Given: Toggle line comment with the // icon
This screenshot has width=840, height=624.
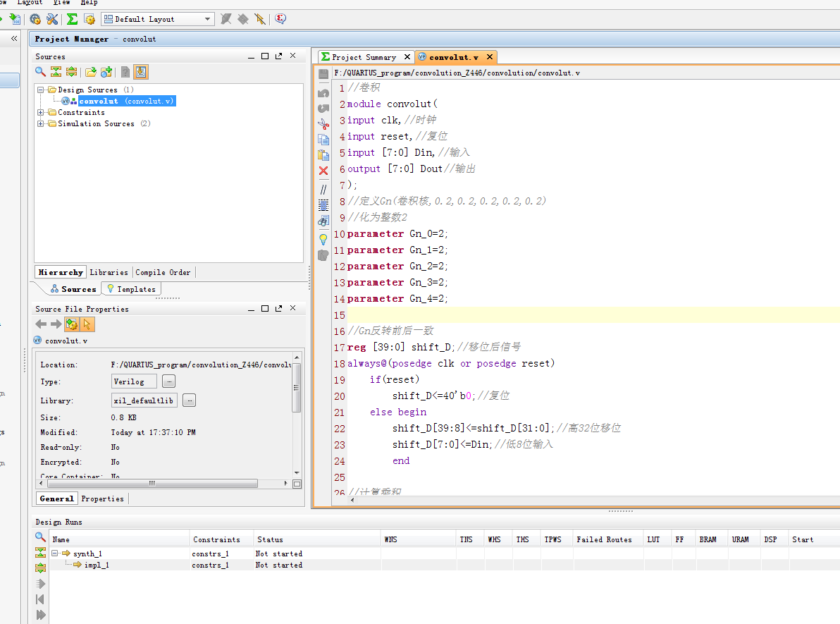Looking at the screenshot, I should pyautogui.click(x=323, y=189).
